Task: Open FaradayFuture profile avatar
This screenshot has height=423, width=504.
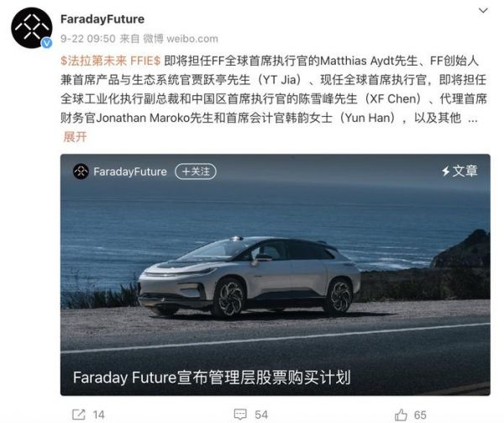Action: (31, 28)
